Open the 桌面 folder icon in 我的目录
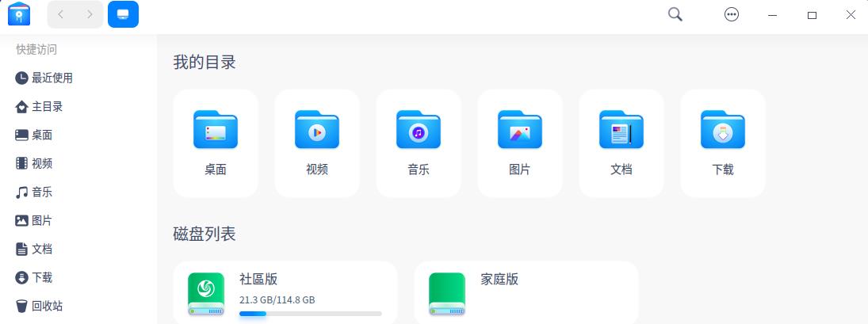The height and width of the screenshot is (324, 868). click(x=216, y=130)
